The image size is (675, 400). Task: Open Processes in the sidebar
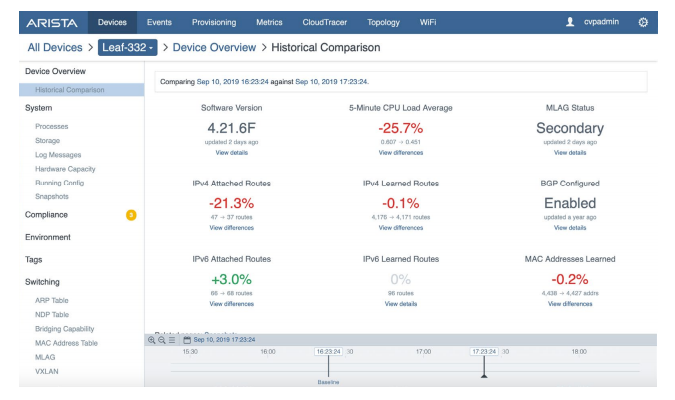coord(52,127)
